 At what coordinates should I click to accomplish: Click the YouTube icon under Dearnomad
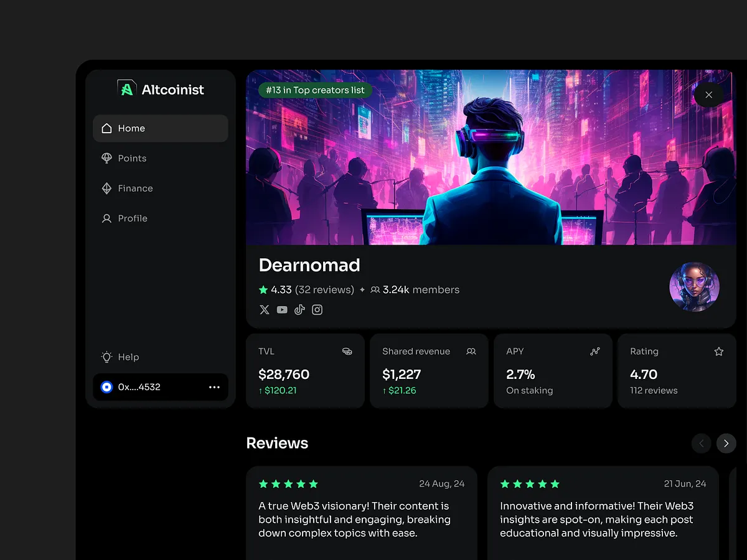pyautogui.click(x=281, y=309)
